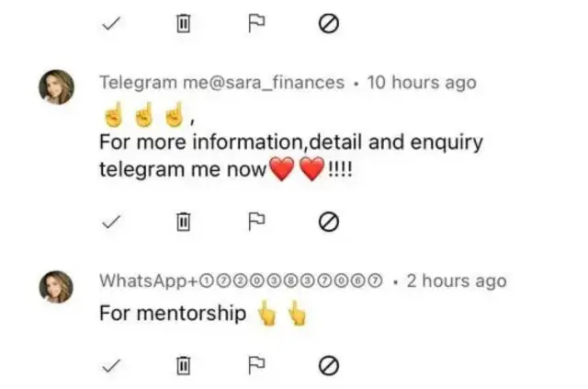Select the 'For mentorship' comment text
This screenshot has width=588, height=389.
coord(172,314)
